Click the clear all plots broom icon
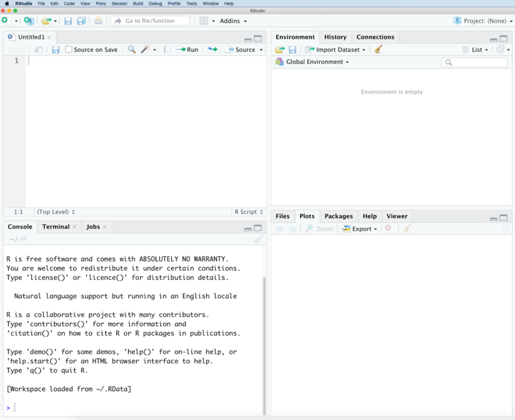 (x=407, y=228)
